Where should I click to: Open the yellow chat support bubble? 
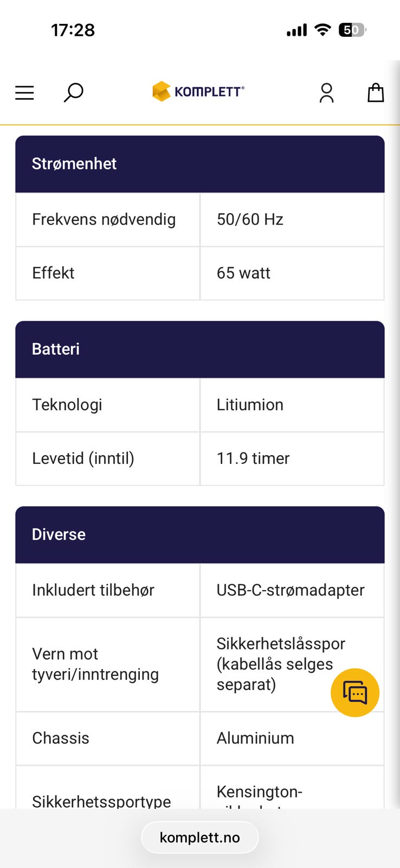pyautogui.click(x=355, y=693)
